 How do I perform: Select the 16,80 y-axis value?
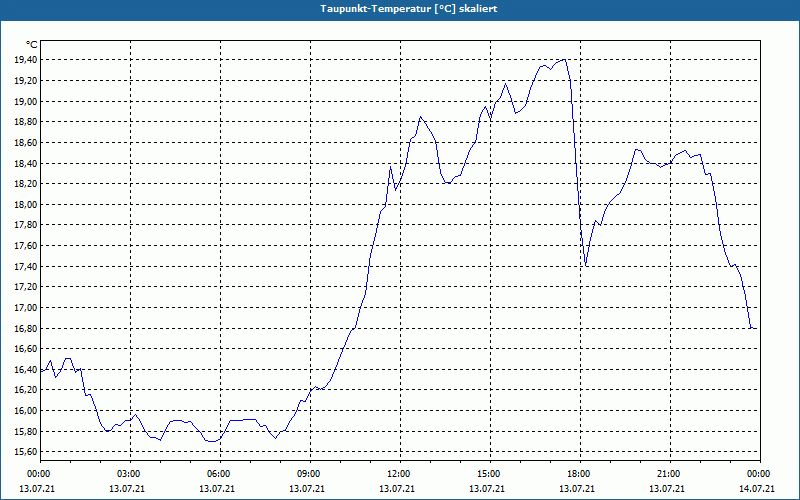coord(26,328)
